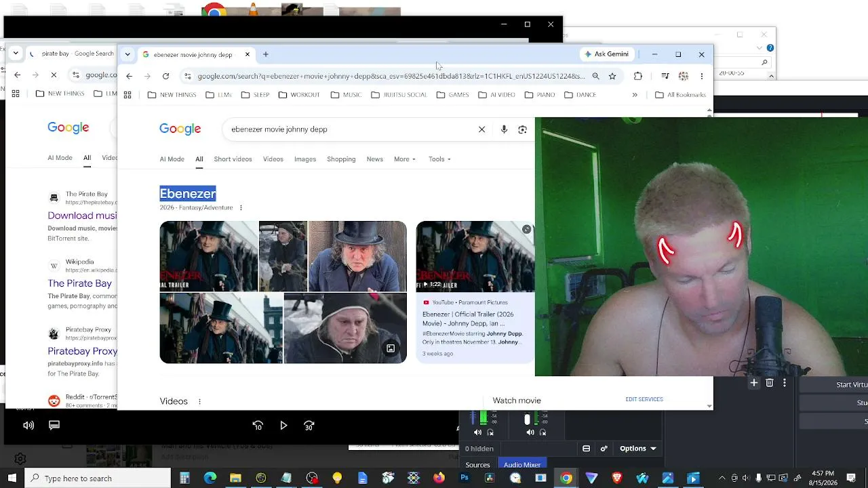The width and height of the screenshot is (868, 488).
Task: Switch to the OBS Sources tab
Action: (x=477, y=465)
